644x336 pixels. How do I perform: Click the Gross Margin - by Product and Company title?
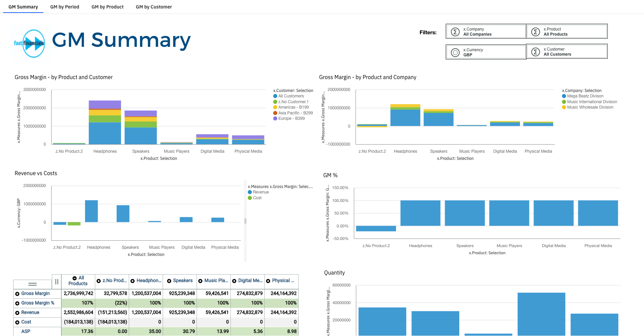pos(368,77)
